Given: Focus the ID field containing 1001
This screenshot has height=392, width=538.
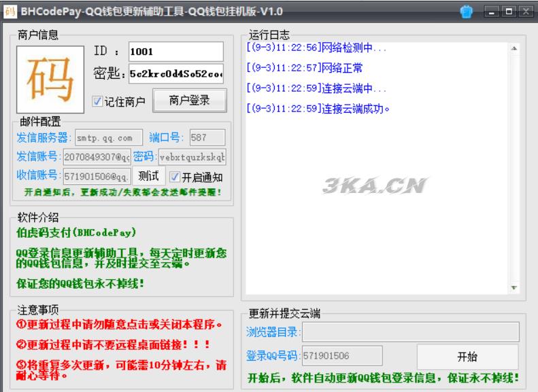Looking at the screenshot, I should 176,52.
